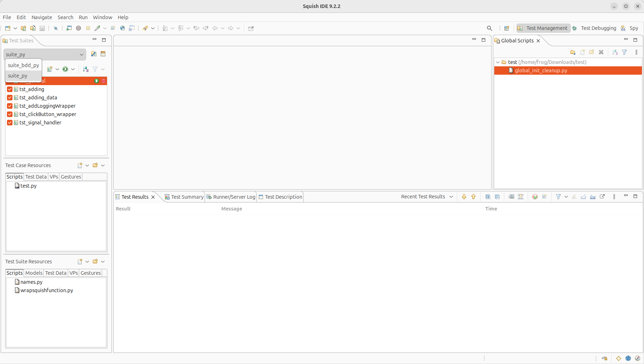Open the Test Data tab in Test Case Resources

coord(36,177)
